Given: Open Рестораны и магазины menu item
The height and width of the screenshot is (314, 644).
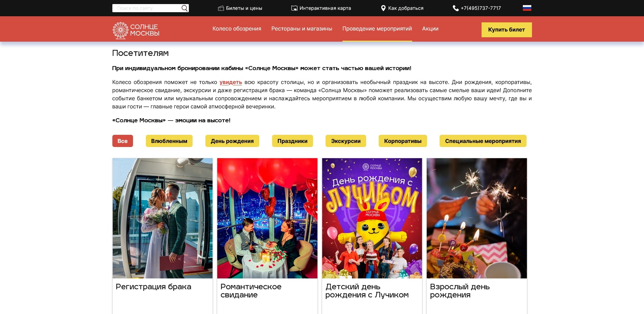Looking at the screenshot, I should tap(302, 29).
